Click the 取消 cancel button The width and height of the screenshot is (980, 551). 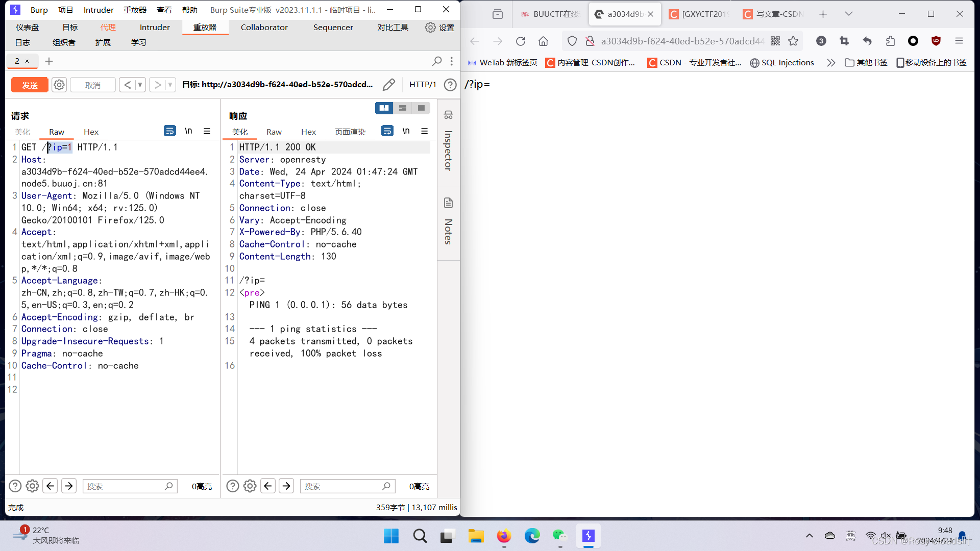(92, 85)
